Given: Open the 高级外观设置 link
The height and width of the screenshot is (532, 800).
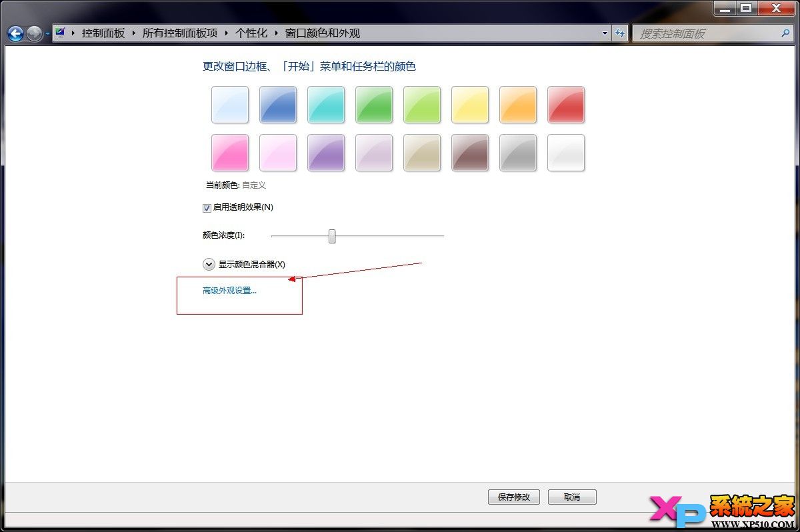Looking at the screenshot, I should click(x=228, y=290).
